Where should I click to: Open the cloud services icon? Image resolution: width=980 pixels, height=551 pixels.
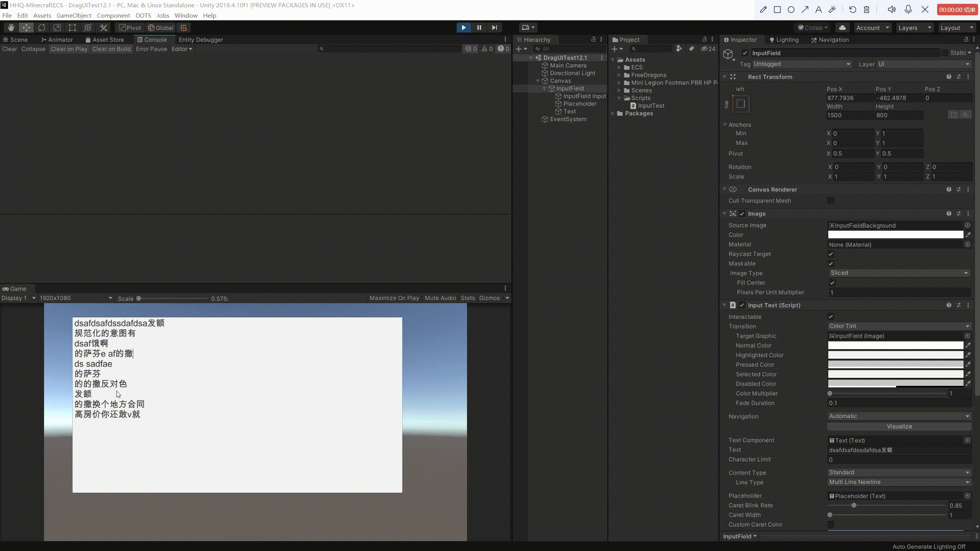pyautogui.click(x=842, y=28)
